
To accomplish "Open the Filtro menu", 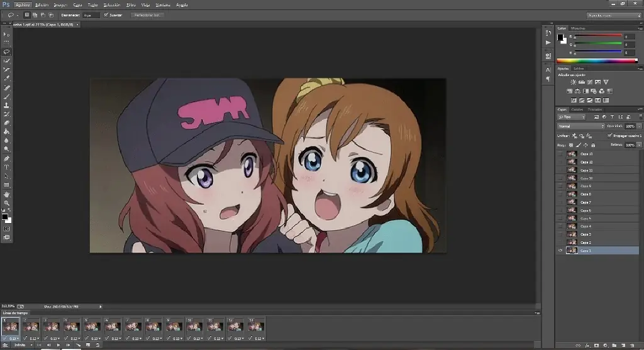I will pos(131,4).
